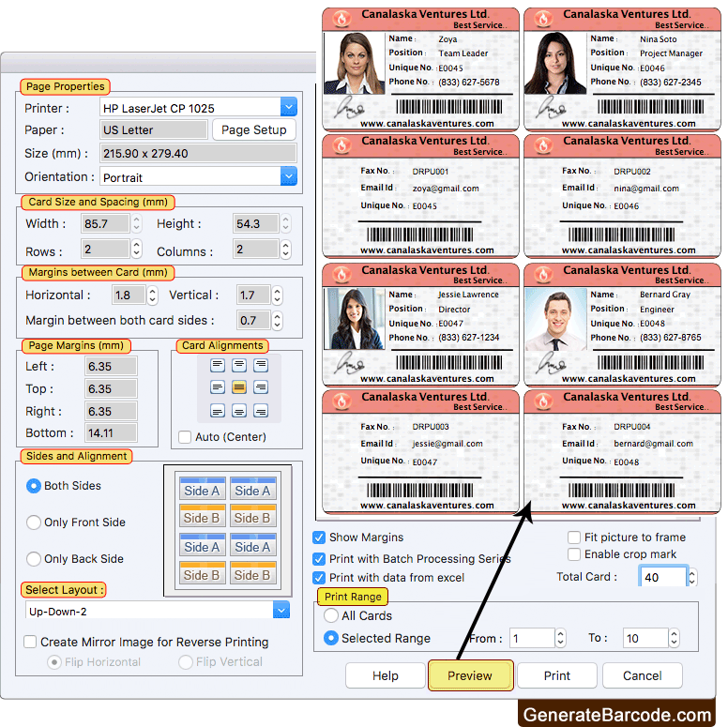The width and height of the screenshot is (728, 727).
Task: Click the Vertical margin stepper
Action: (x=277, y=295)
